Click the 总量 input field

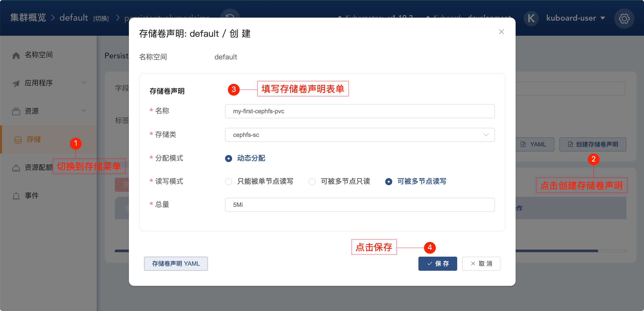(x=360, y=205)
